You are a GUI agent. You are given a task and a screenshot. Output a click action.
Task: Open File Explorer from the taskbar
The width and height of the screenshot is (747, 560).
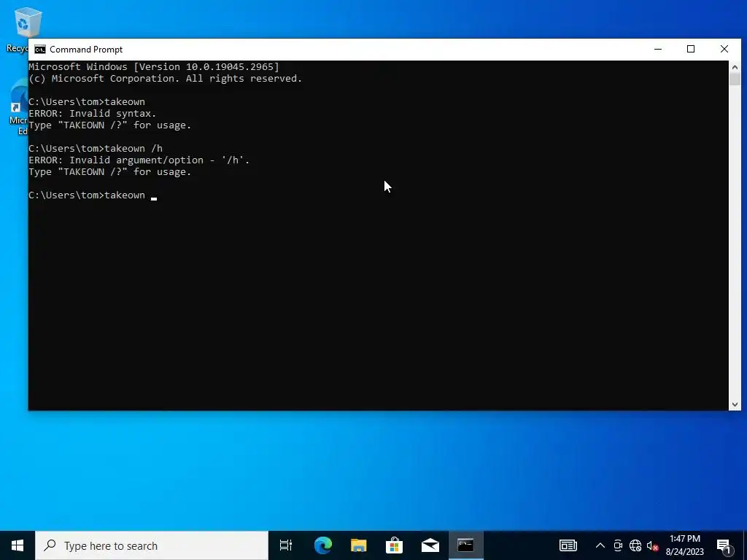(358, 545)
